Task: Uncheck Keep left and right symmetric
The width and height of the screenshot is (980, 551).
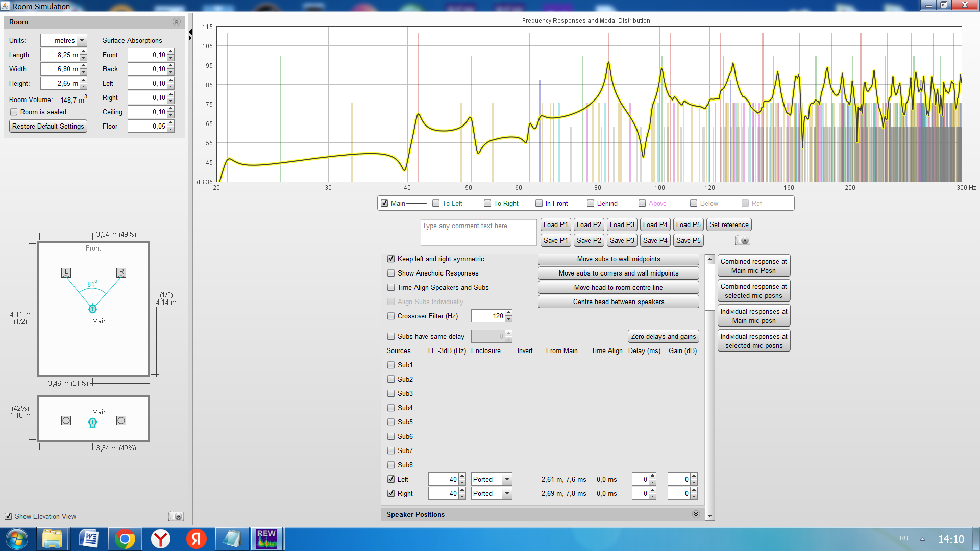Action: [391, 259]
